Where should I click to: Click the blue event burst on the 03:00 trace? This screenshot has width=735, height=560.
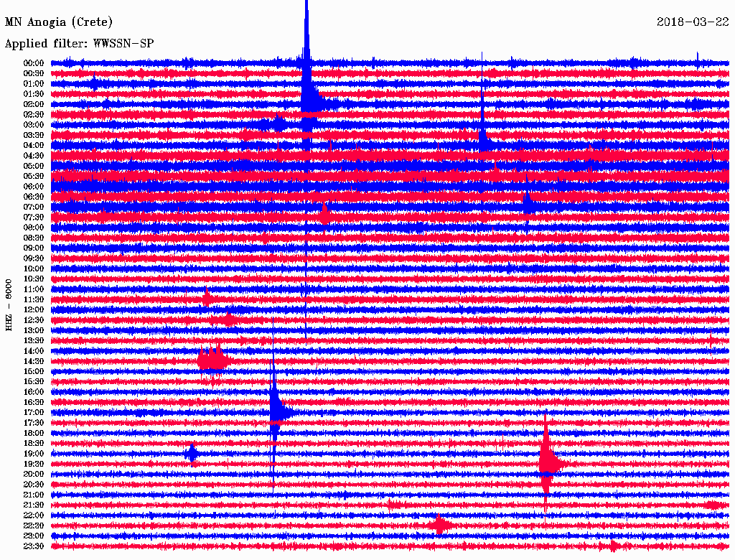coord(278,124)
